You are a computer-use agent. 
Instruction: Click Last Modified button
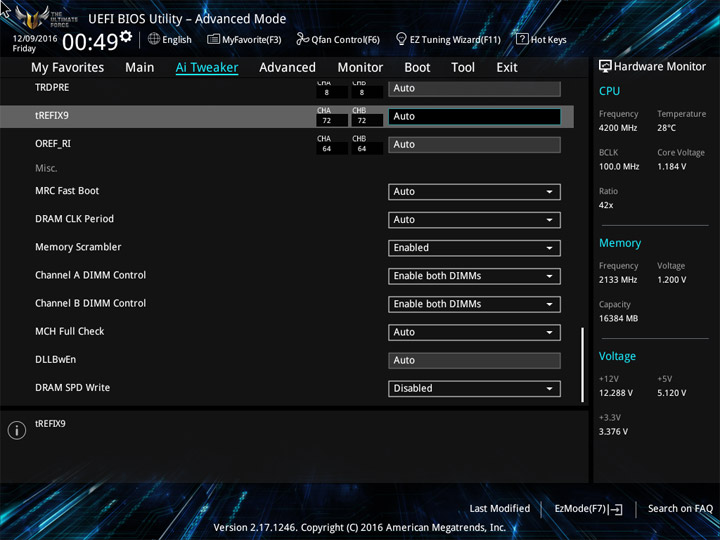pos(500,509)
